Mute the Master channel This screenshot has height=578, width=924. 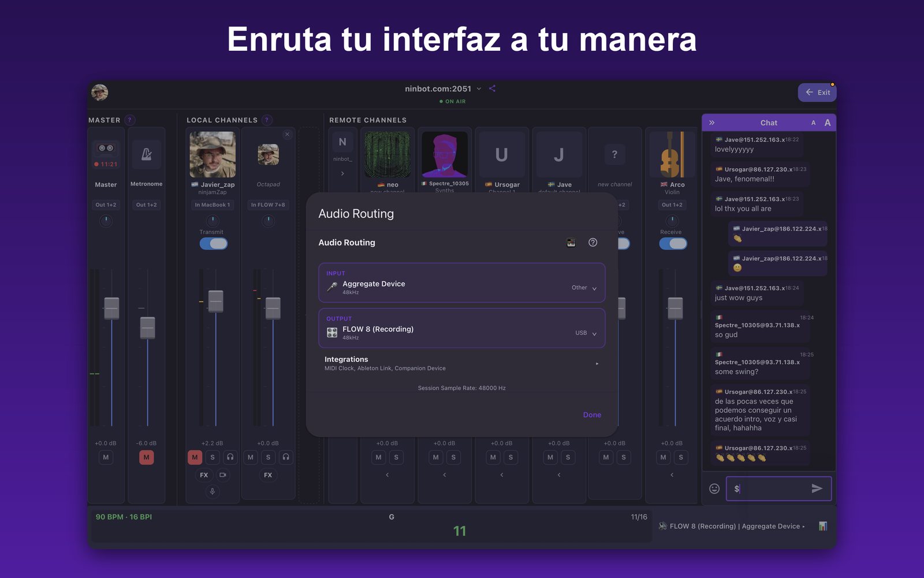[106, 457]
